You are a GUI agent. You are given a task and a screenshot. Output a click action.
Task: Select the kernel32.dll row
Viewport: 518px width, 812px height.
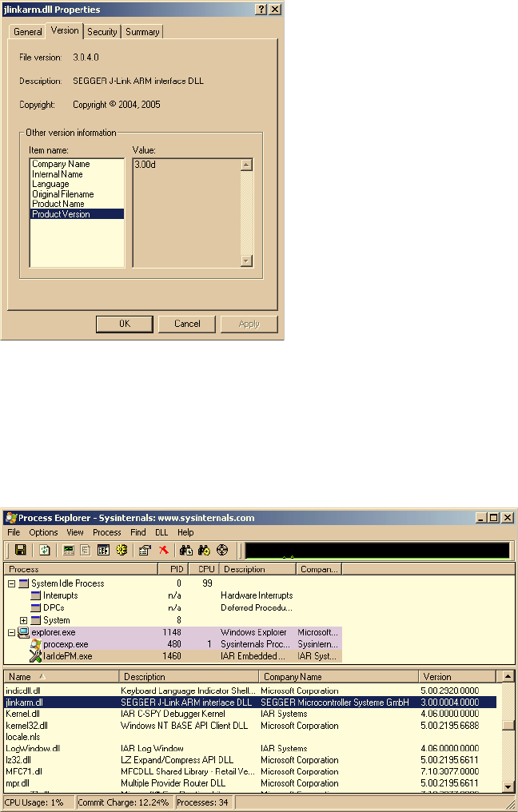[x=250, y=726]
